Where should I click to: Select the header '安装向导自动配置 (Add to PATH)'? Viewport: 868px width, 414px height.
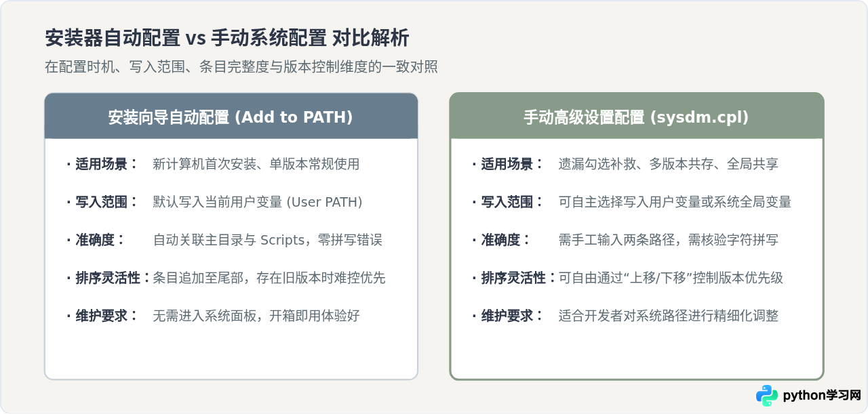(231, 117)
